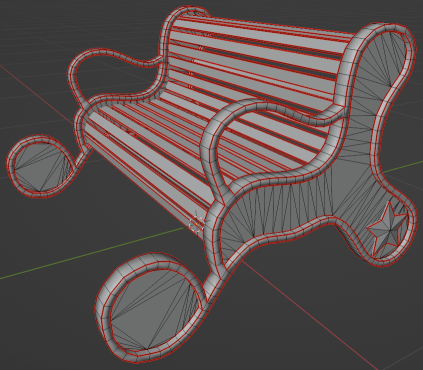The image size is (423, 370).
Task: Select the front circular foot scroll of bench
Action: coord(151,307)
